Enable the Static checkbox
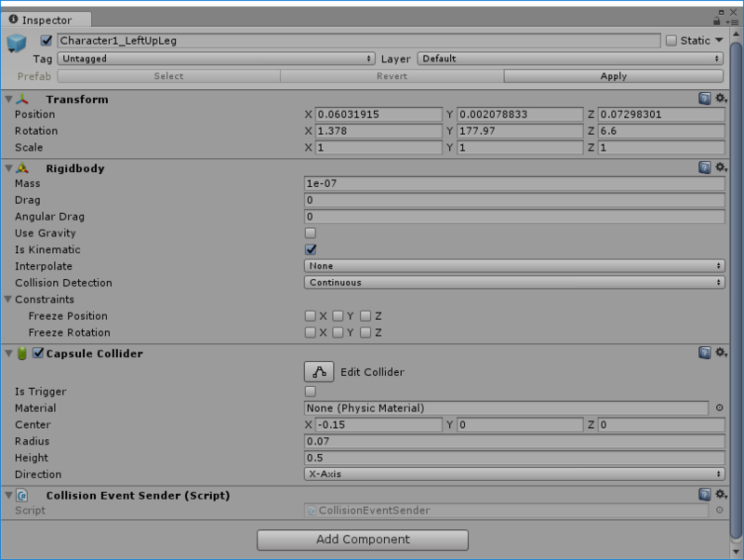Image resolution: width=744 pixels, height=560 pixels. [671, 40]
